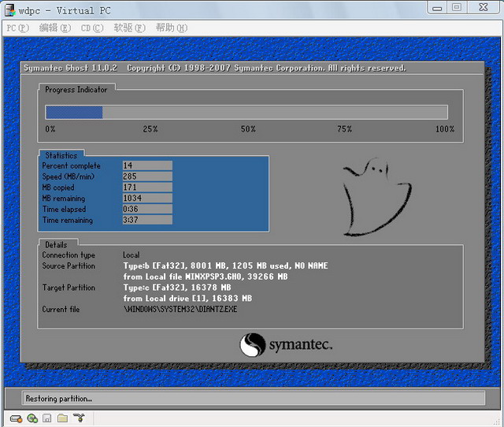Click the filled part of the progress bar
The height and width of the screenshot is (427, 504).
click(x=74, y=113)
